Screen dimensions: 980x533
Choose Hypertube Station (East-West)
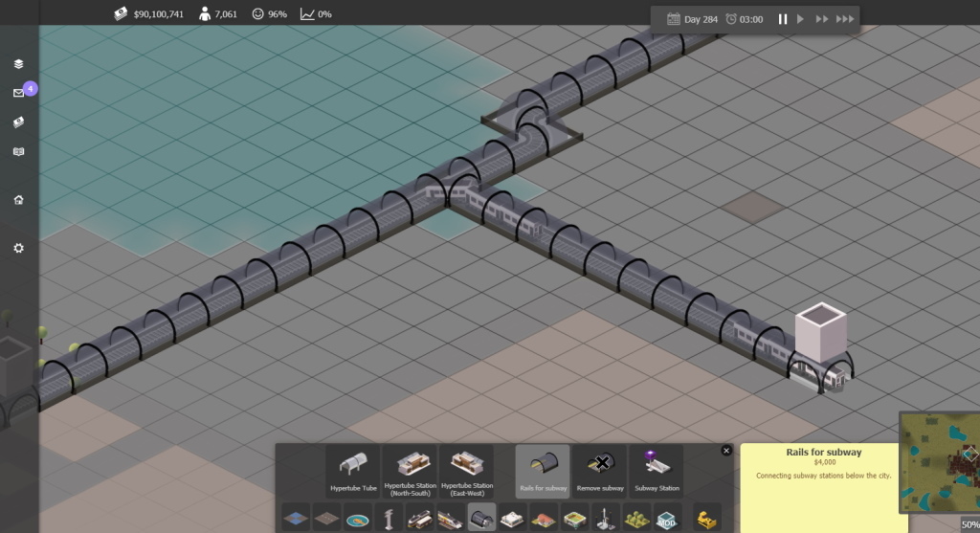point(467,472)
